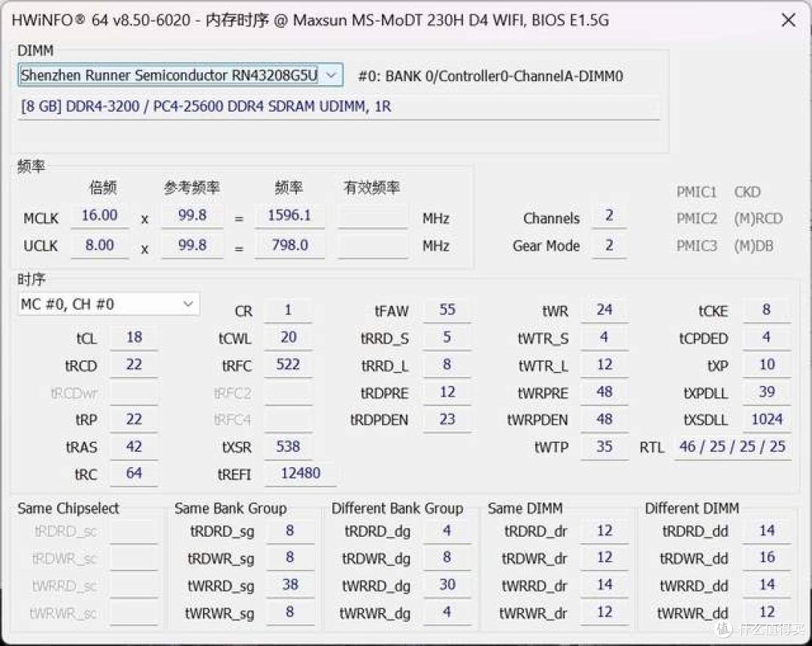Image resolution: width=812 pixels, height=646 pixels.
Task: Click the Different DIMM heading
Action: click(x=692, y=508)
